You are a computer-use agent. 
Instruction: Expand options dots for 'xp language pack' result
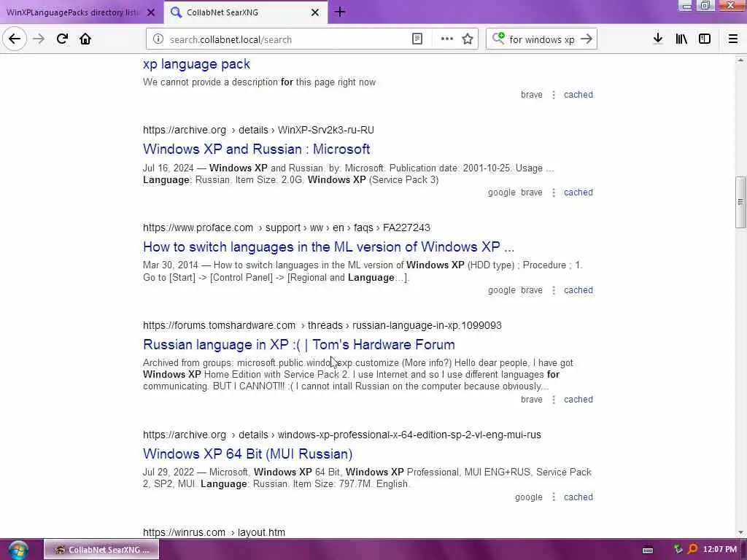click(554, 95)
